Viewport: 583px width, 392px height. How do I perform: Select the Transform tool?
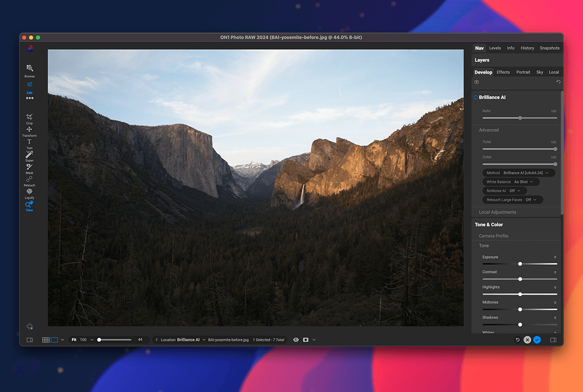coord(29,132)
